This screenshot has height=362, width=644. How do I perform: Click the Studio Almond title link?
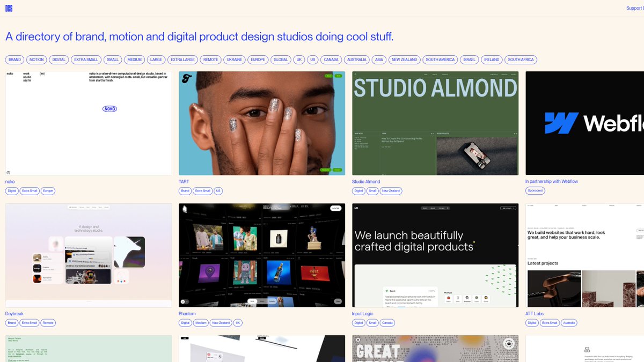366,182
